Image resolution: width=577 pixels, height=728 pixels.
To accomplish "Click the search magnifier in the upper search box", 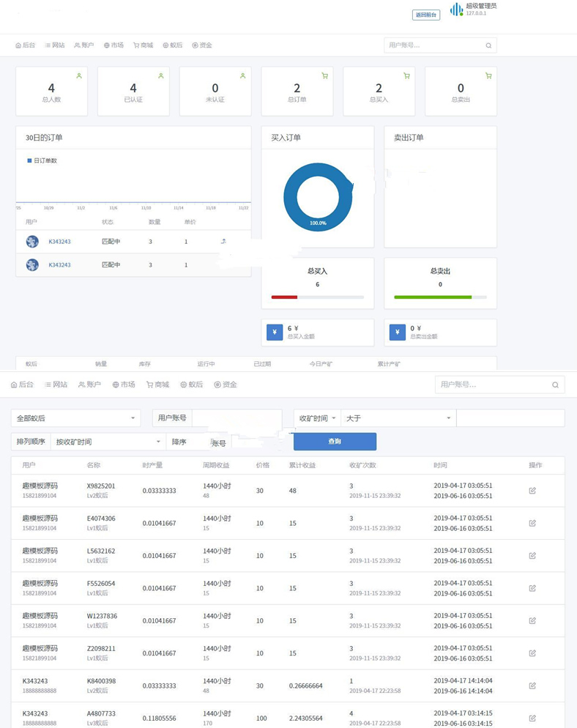I will [x=488, y=45].
